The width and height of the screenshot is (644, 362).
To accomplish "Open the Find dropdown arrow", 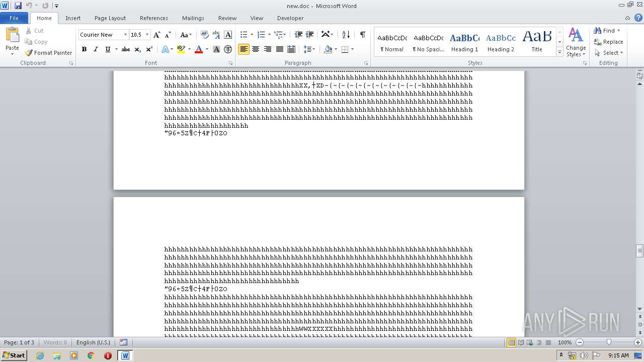I will [x=618, y=31].
